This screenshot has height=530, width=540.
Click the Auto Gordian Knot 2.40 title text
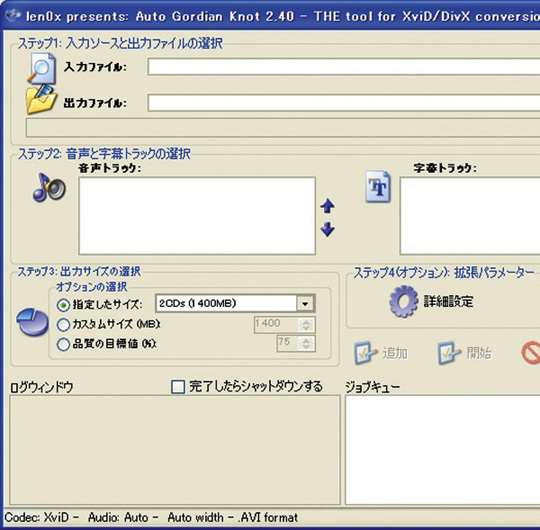click(215, 16)
